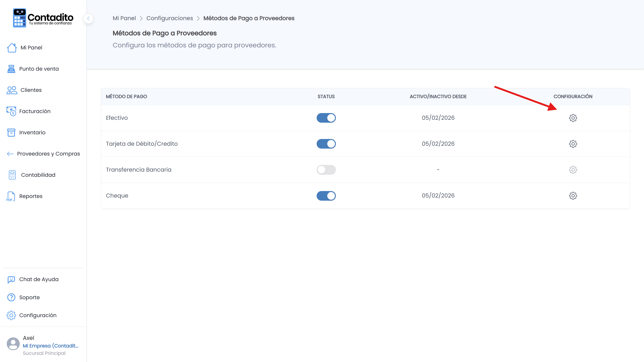Click Métodos de Pago a Proveedores breadcrumb

249,18
